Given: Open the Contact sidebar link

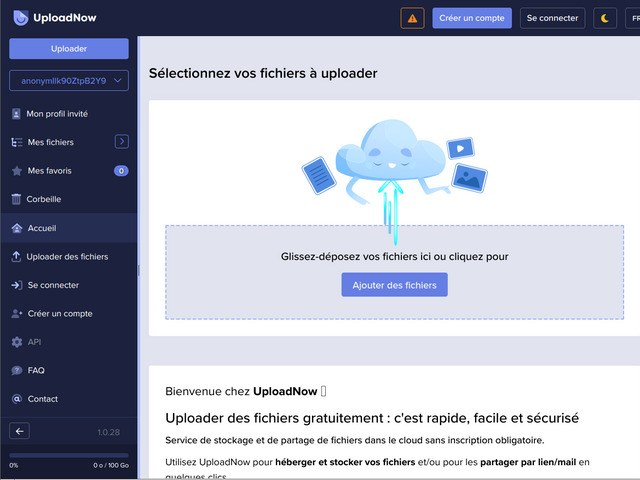Looking at the screenshot, I should pyautogui.click(x=42, y=399).
